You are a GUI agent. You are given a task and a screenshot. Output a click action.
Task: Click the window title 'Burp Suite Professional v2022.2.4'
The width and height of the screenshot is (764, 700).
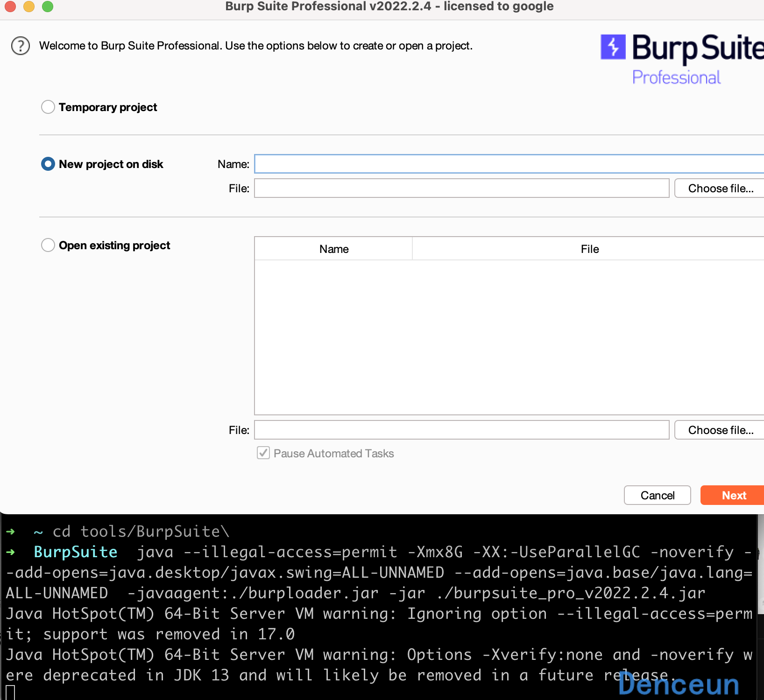[x=328, y=7]
